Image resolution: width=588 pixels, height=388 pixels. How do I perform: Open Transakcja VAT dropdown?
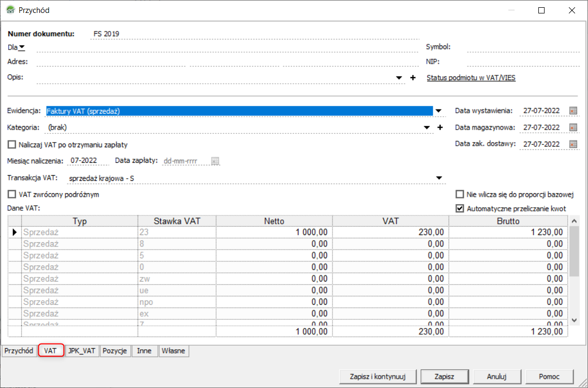pos(439,178)
